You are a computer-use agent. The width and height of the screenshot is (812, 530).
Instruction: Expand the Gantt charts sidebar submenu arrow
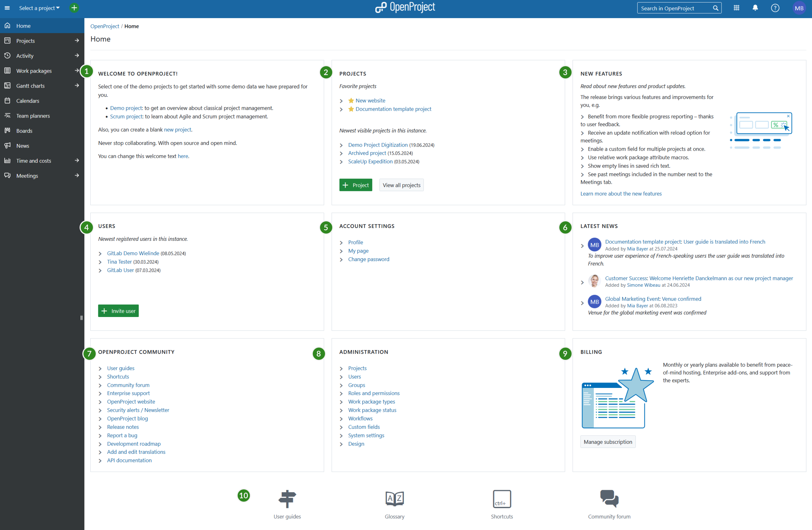pos(77,86)
